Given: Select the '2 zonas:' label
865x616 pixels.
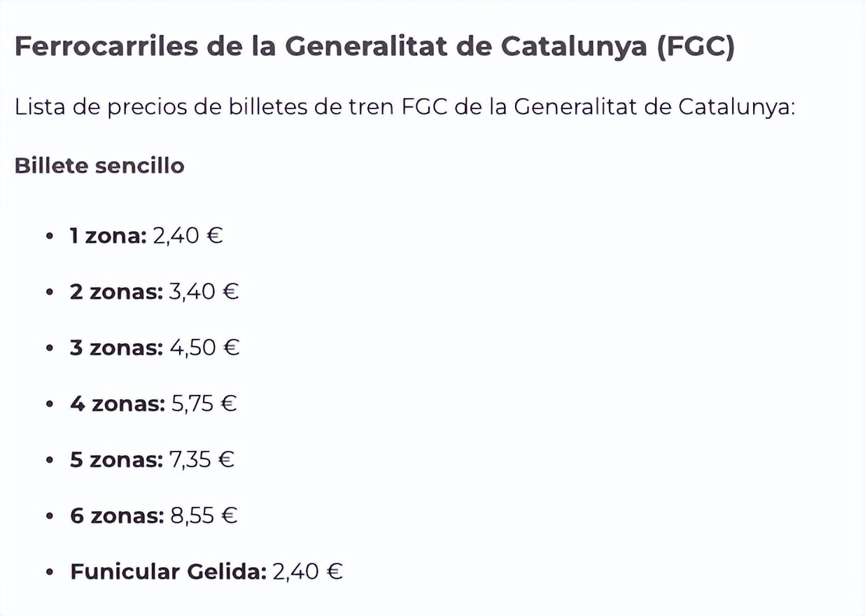Looking at the screenshot, I should pyautogui.click(x=116, y=292).
